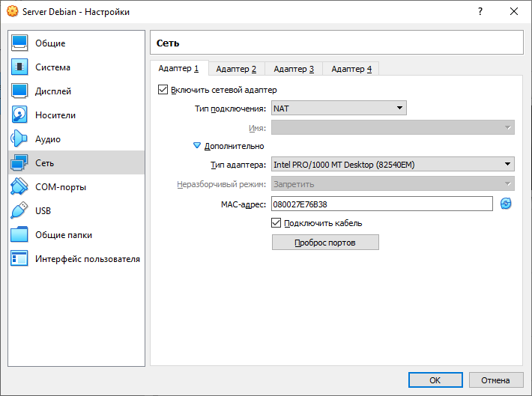Click the Проброс портов button
Image resolution: width=532 pixels, height=396 pixels.
(325, 243)
